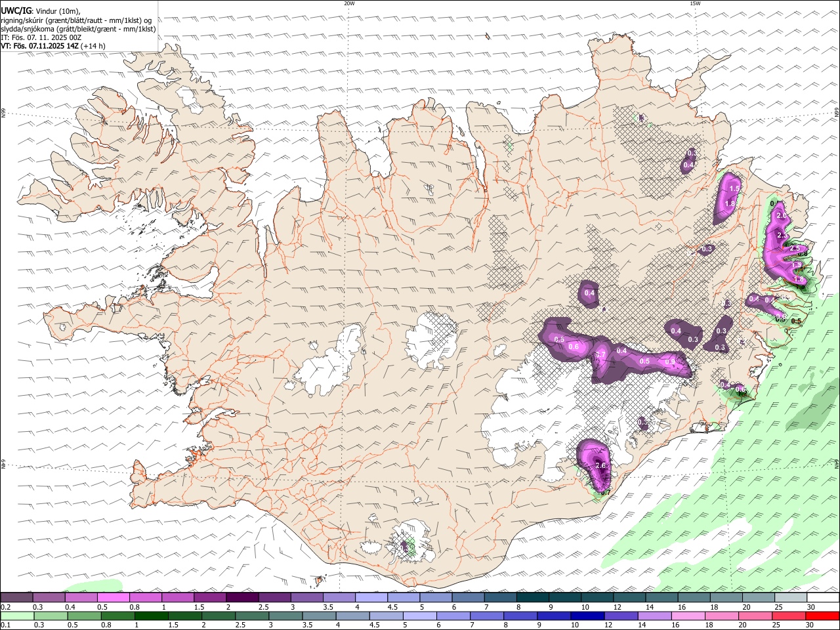The width and height of the screenshot is (840, 630).
Task: Pick the red bottom legend swatch labeled 30
Action: pos(823,616)
